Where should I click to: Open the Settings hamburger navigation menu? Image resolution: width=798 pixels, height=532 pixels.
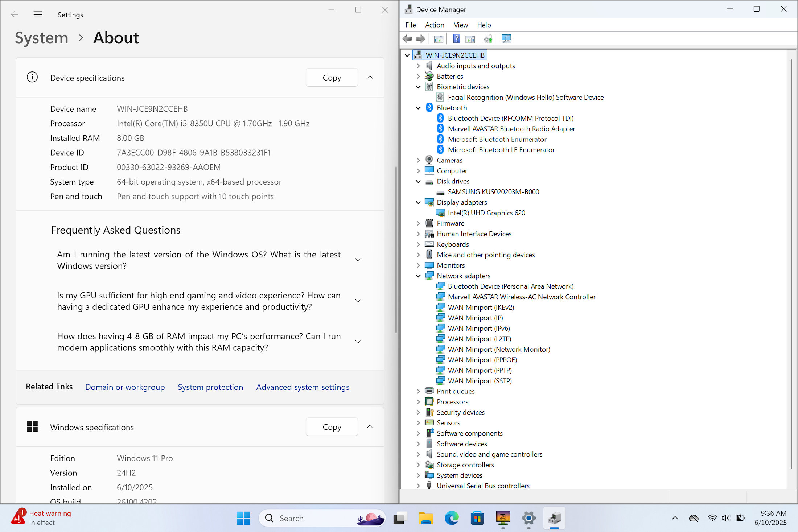tap(38, 15)
